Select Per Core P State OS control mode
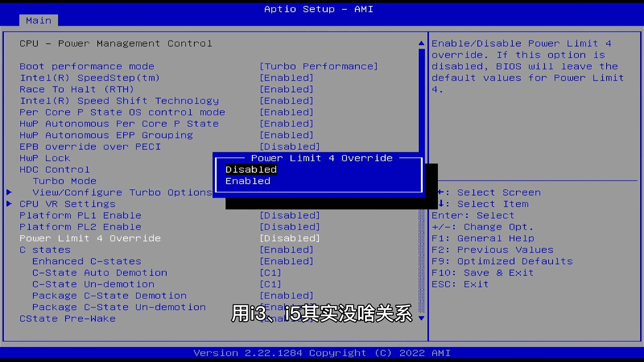The image size is (644, 362). pyautogui.click(x=122, y=112)
